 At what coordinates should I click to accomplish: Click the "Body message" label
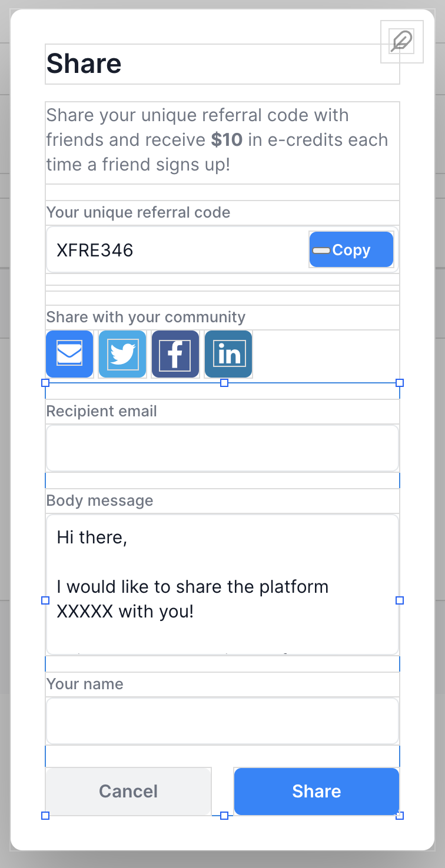click(100, 500)
